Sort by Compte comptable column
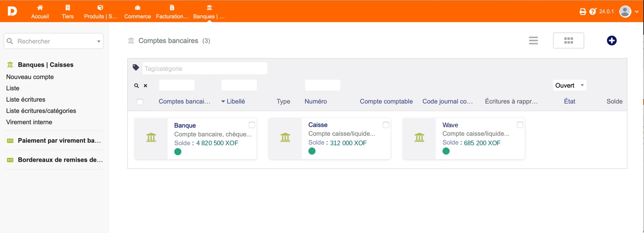Screen dimensions: 644x233 (x=386, y=101)
